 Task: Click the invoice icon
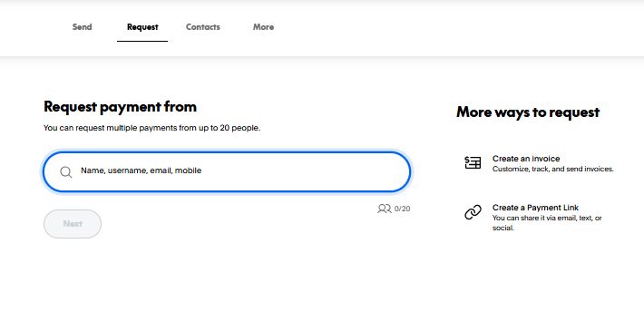[473, 162]
